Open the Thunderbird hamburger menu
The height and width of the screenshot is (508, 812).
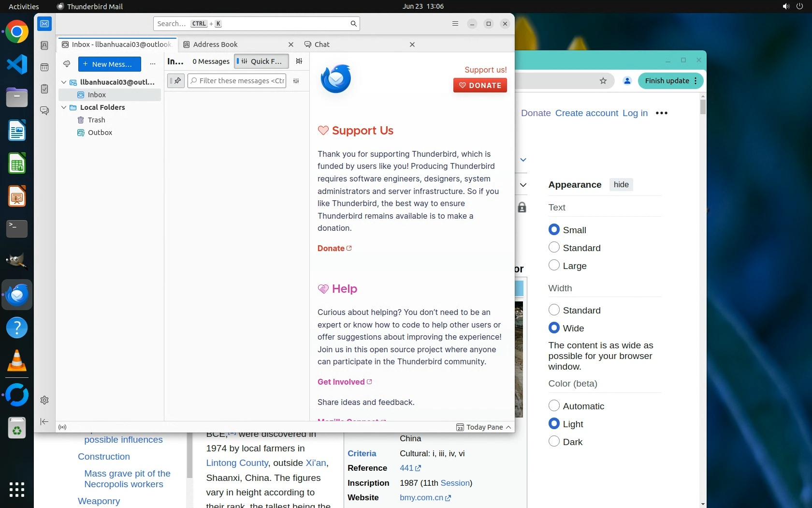[455, 24]
